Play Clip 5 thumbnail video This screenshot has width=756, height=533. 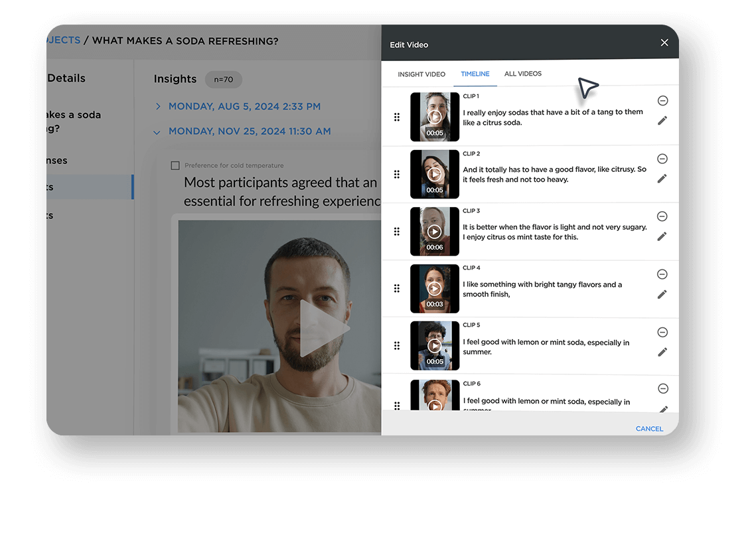[x=434, y=346]
